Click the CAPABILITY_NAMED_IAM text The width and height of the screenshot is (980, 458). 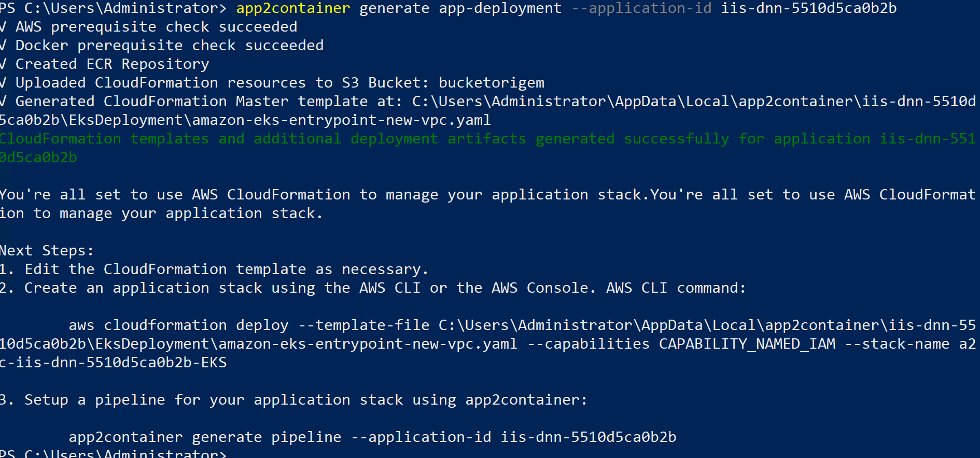click(747, 344)
